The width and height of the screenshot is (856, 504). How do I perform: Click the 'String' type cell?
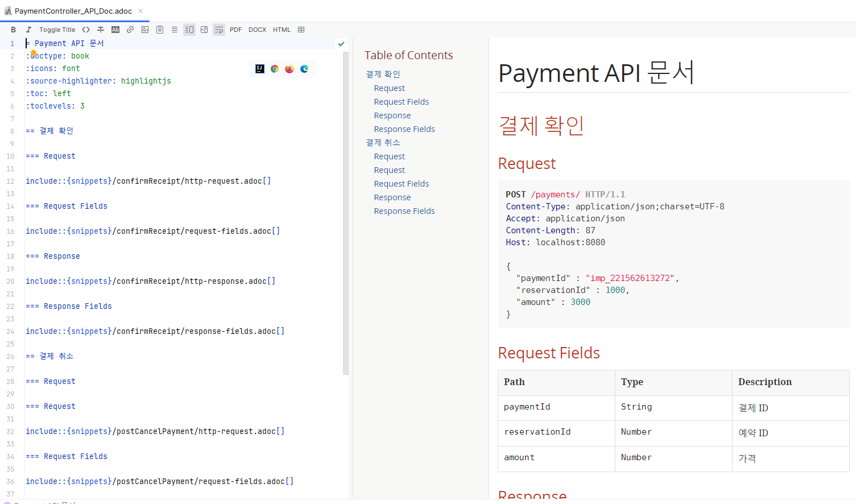coord(673,408)
